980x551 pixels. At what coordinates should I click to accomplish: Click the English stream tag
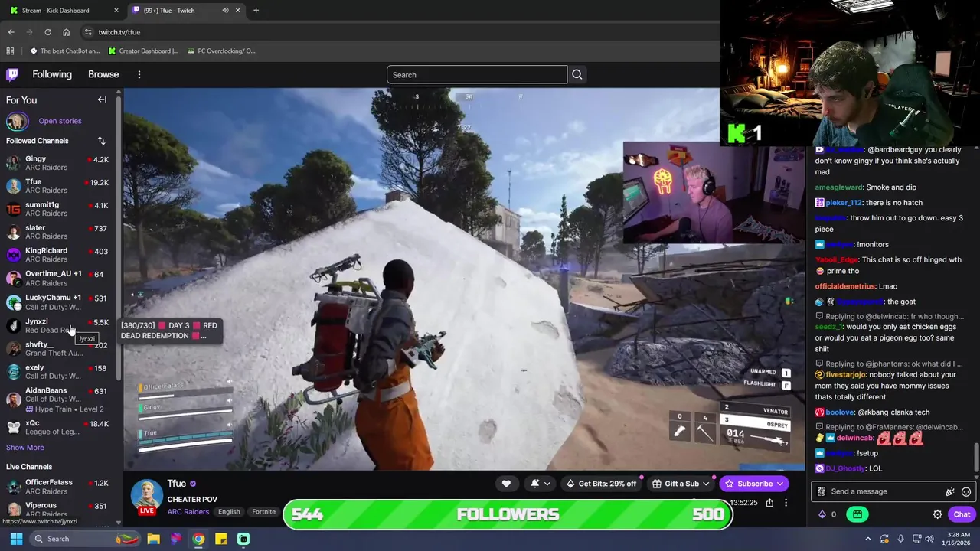pyautogui.click(x=229, y=511)
